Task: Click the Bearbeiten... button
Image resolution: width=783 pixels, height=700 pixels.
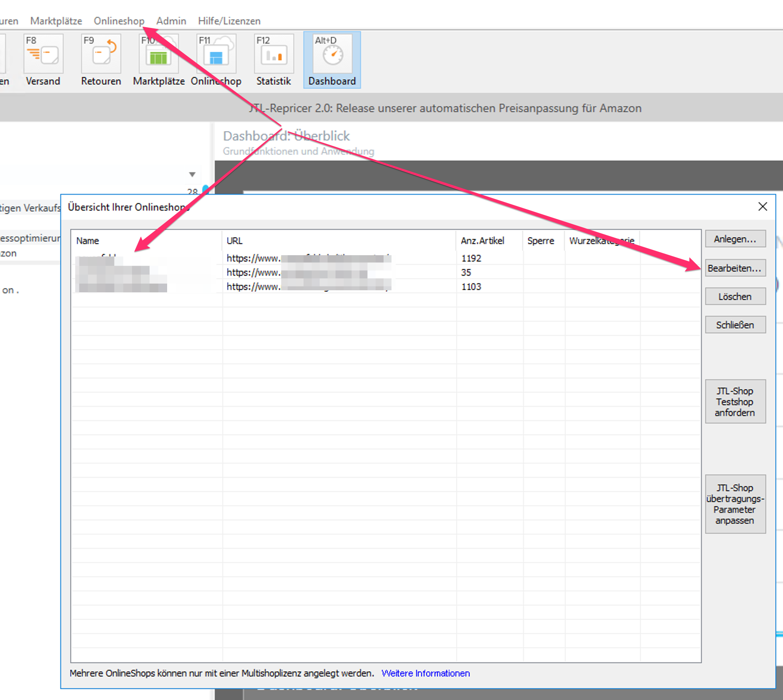Action: click(735, 268)
